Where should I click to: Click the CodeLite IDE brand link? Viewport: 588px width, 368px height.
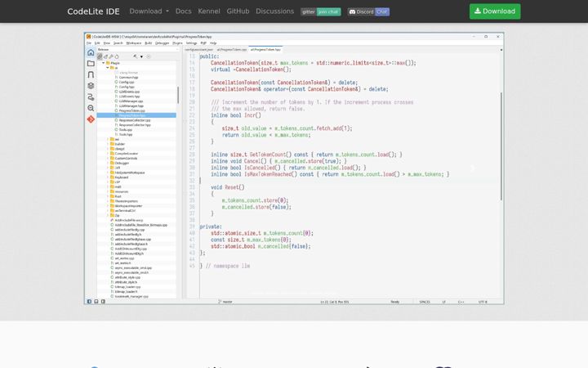(93, 11)
